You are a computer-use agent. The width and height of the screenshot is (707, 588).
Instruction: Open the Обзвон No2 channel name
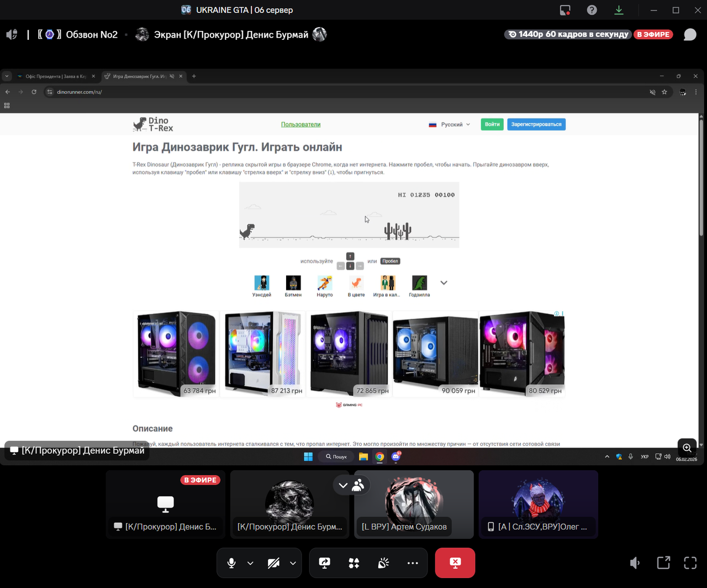click(92, 34)
